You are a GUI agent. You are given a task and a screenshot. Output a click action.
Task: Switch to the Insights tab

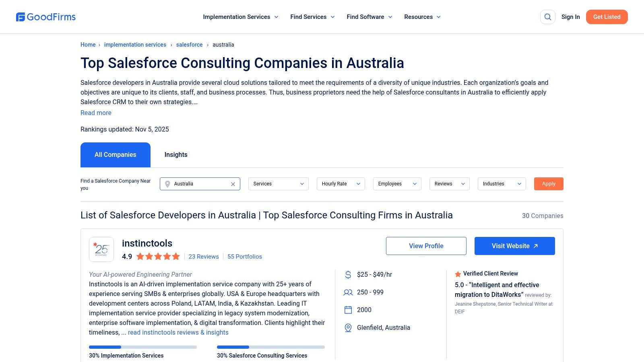[x=176, y=154]
